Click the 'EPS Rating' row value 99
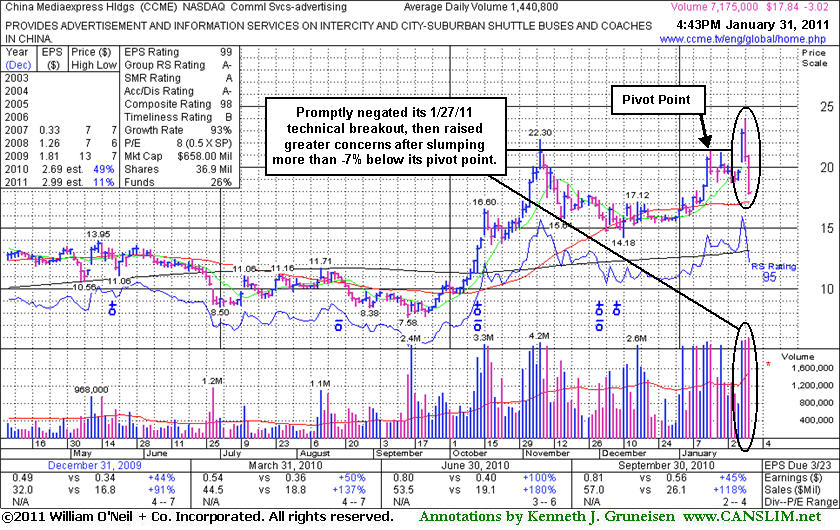The width and height of the screenshot is (840, 530). [x=226, y=52]
